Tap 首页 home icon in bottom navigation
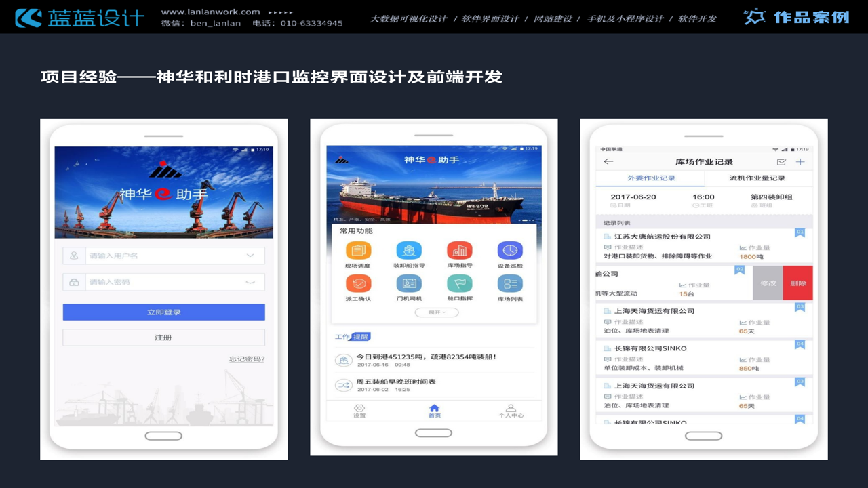The height and width of the screenshot is (488, 868). 435,408
